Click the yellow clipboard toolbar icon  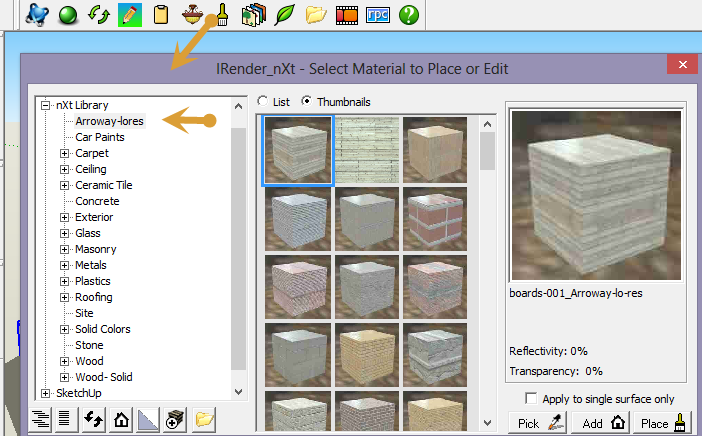pyautogui.click(x=161, y=14)
